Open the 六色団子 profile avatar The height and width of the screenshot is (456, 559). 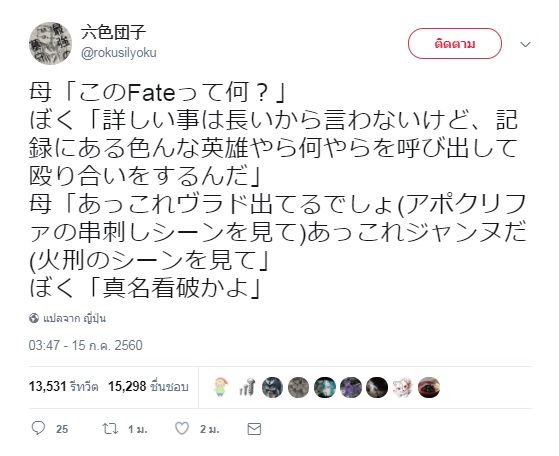click(x=50, y=43)
